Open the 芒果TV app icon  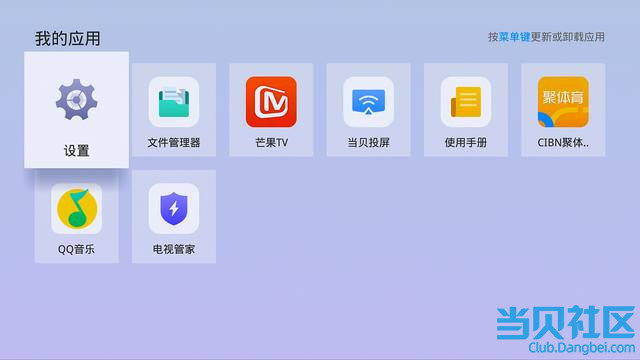(271, 102)
